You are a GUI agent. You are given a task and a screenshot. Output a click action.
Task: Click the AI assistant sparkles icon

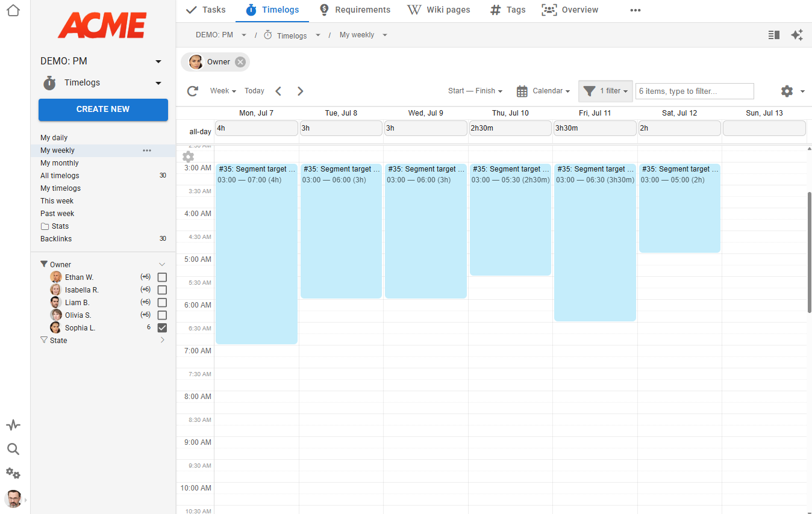797,35
